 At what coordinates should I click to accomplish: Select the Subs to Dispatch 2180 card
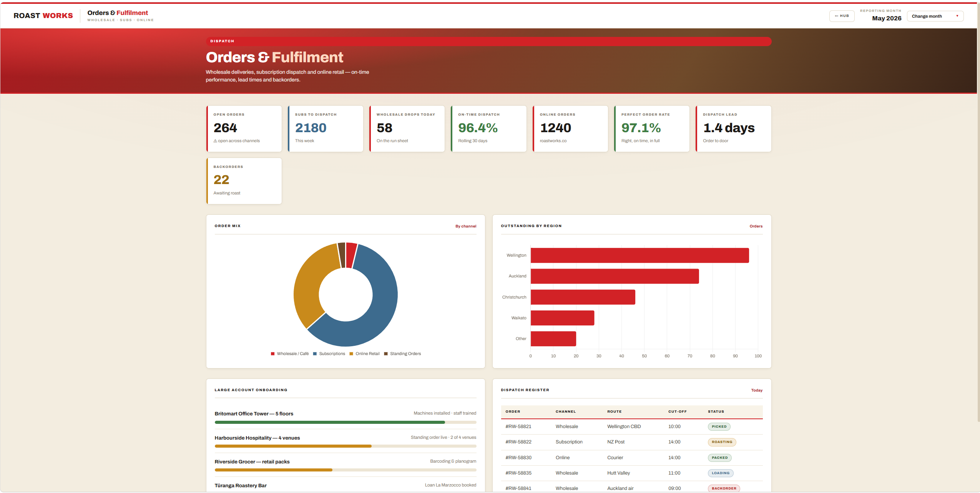(x=326, y=129)
